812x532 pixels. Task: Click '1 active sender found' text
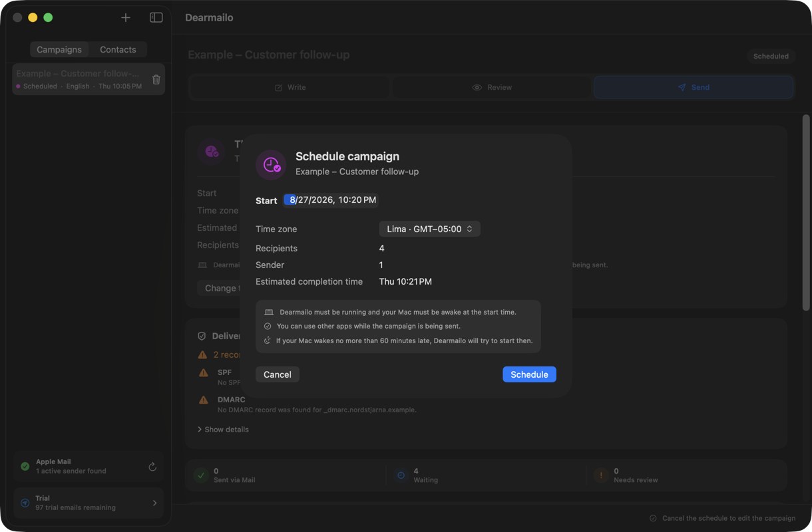tap(71, 471)
